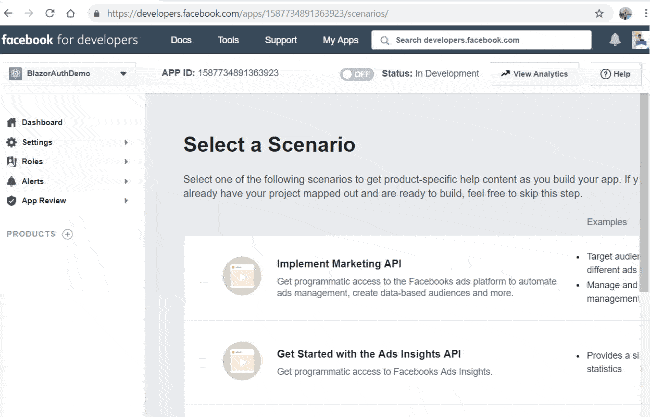The width and height of the screenshot is (650, 417).
Task: Open the Docs menu
Action: click(x=181, y=40)
